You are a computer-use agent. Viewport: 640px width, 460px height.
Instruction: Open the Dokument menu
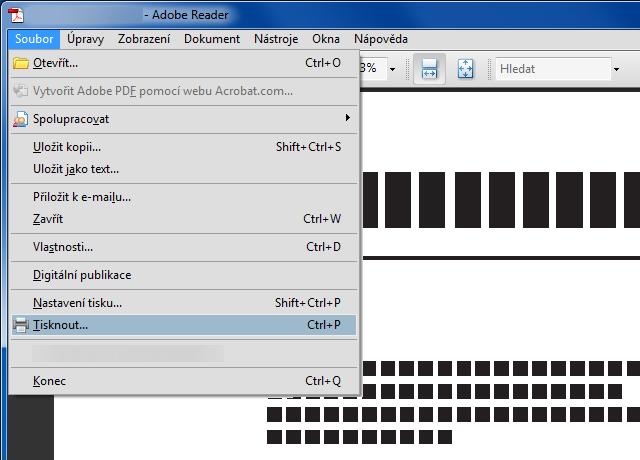(212, 39)
